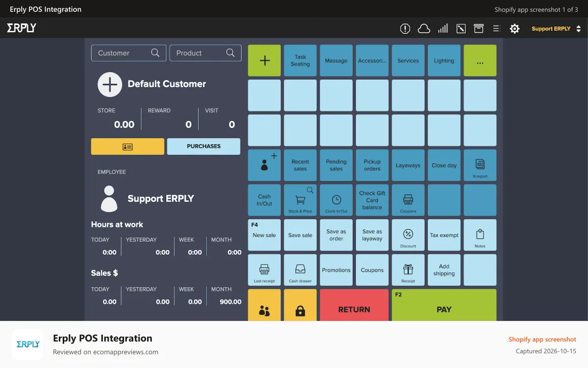
Task: Click the Close day tile
Action: (444, 165)
